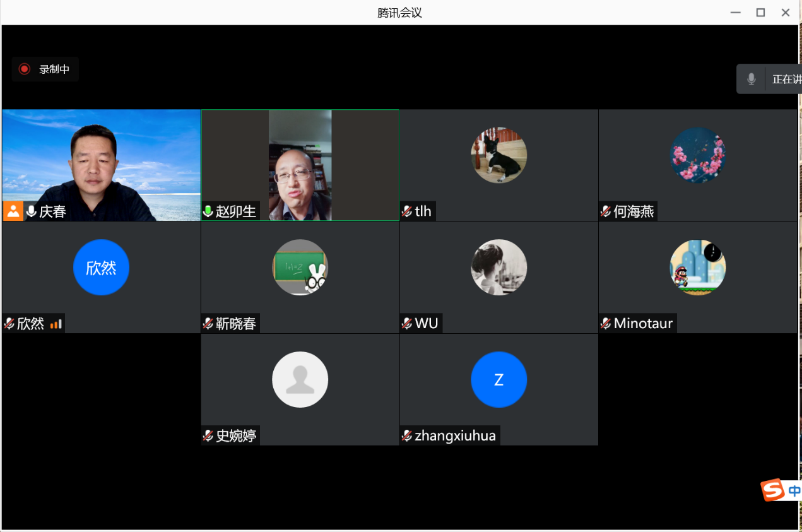
Task: Click the muted microphone icon for zhangxiuhua
Action: coord(407,435)
